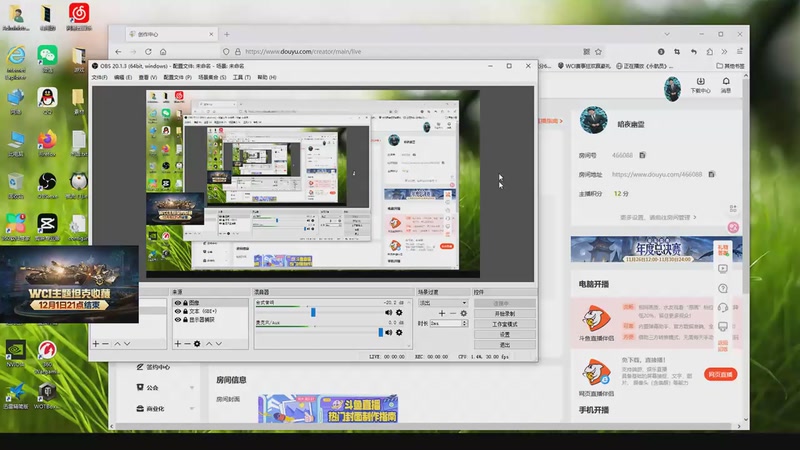Open help question mark in Douyu sidebar
The height and width of the screenshot is (450, 800).
(723, 288)
